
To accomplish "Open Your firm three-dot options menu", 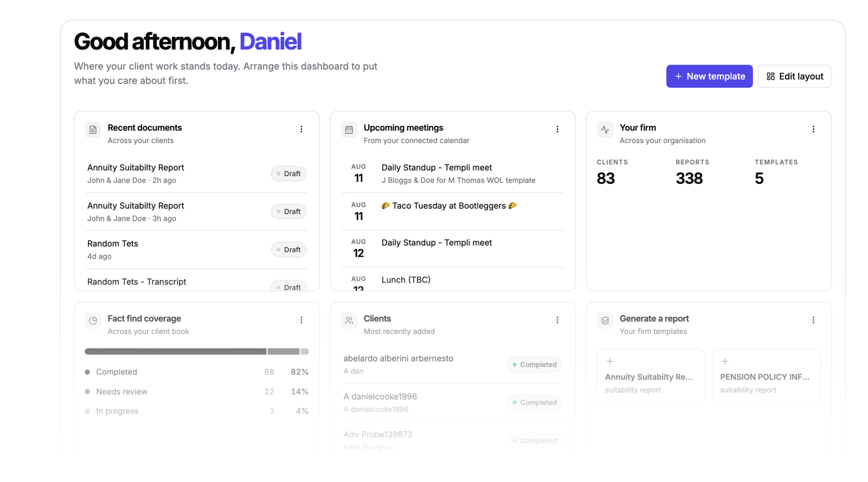I will point(813,129).
